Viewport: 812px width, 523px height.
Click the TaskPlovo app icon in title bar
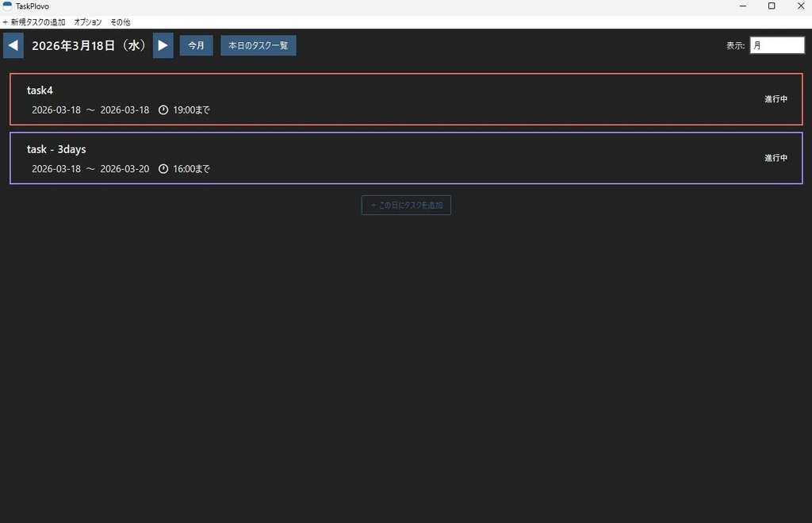pyautogui.click(x=7, y=6)
